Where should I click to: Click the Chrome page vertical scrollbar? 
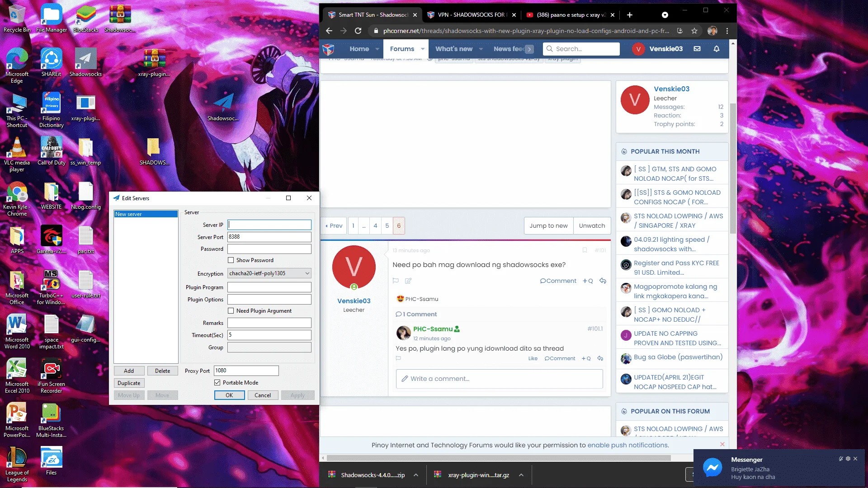(x=733, y=168)
